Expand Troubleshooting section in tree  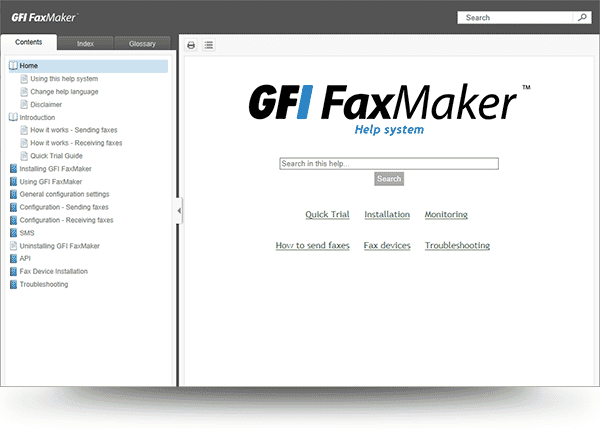[44, 284]
